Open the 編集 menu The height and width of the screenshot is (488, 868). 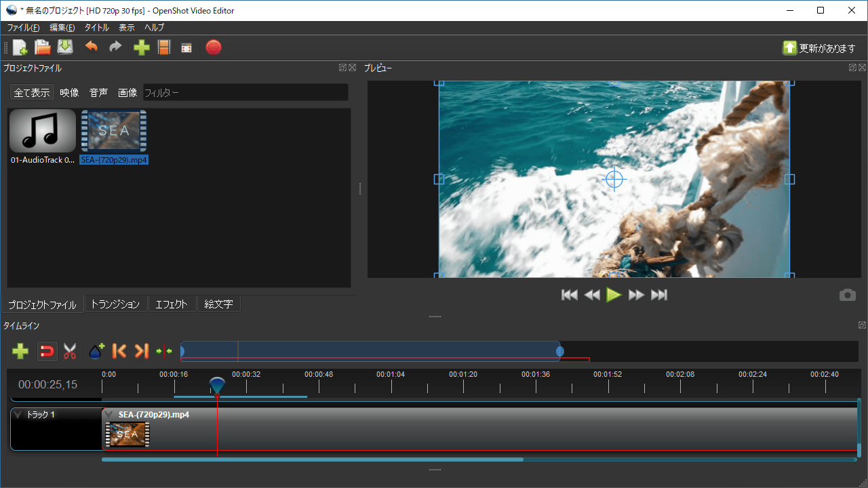pyautogui.click(x=61, y=28)
